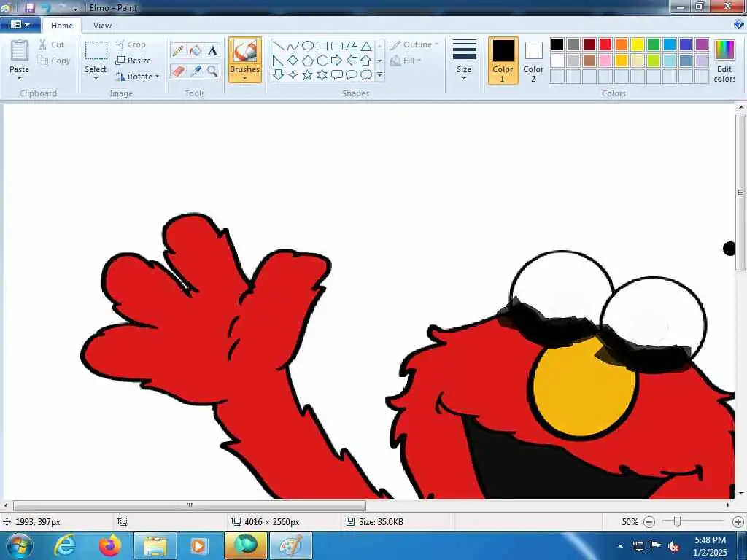The width and height of the screenshot is (747, 560).
Task: Select the Fill with color bucket tool
Action: (x=196, y=50)
